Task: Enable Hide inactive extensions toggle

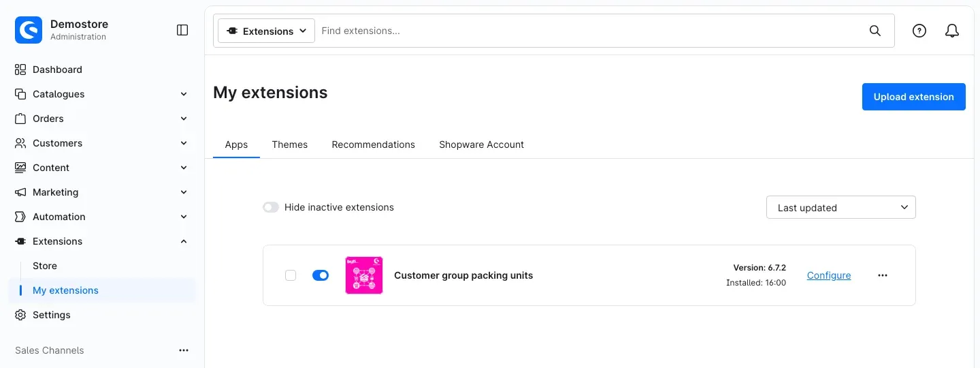Action: pos(271,207)
